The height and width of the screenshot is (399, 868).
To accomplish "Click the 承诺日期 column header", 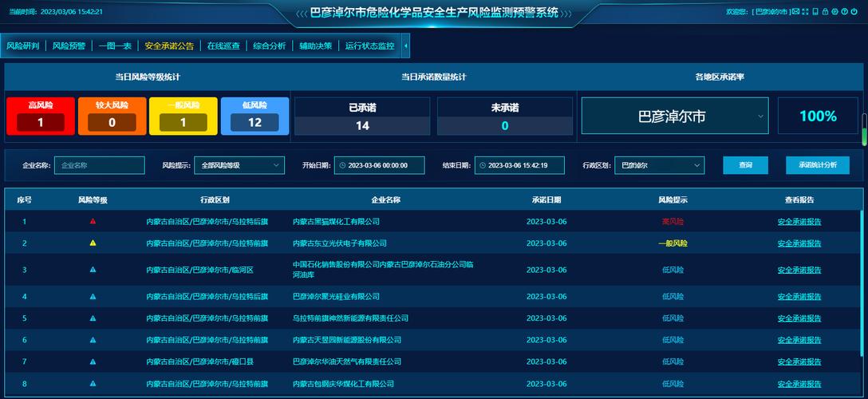I will [x=546, y=199].
